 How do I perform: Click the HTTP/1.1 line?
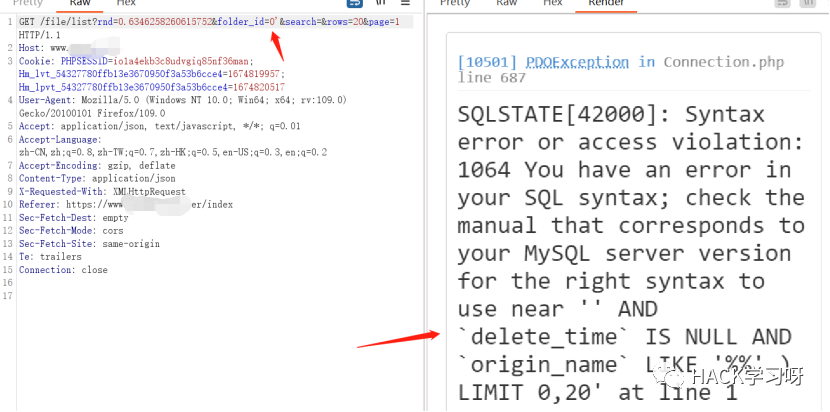(40, 35)
